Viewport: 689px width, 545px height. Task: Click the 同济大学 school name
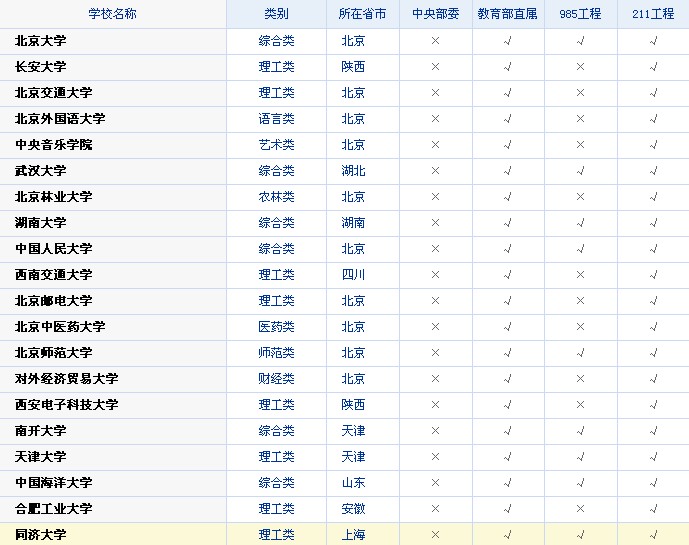[x=40, y=535]
